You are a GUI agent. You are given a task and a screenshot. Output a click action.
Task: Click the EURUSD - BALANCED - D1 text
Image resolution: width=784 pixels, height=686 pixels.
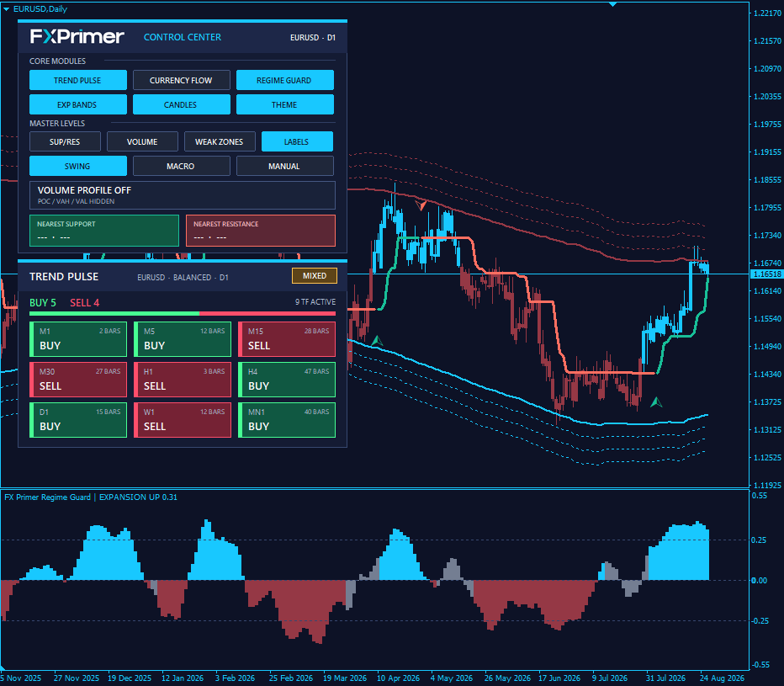tap(183, 277)
